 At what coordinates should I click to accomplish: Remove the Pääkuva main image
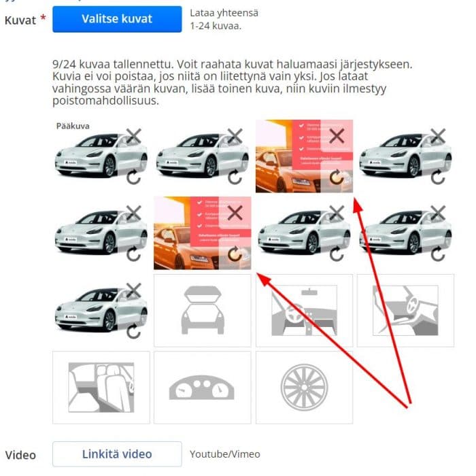[x=133, y=136]
